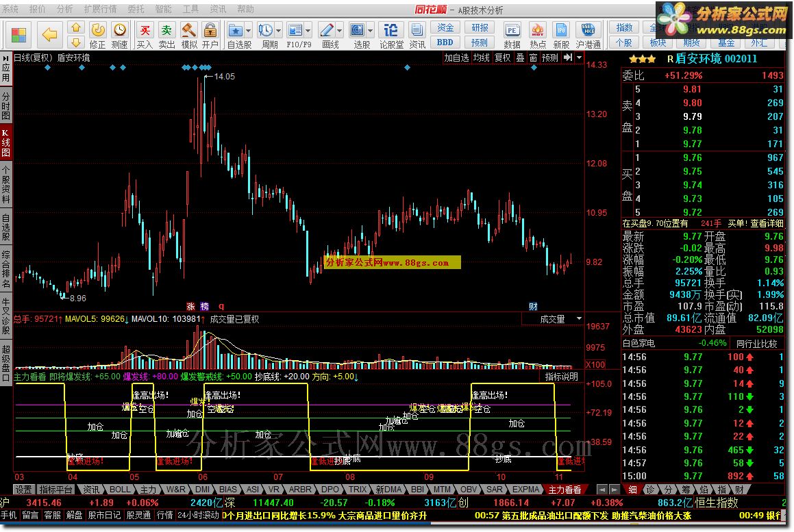Click the 周期 period clock icon
Screen dimensions: 794x532
pyautogui.click(x=265, y=30)
